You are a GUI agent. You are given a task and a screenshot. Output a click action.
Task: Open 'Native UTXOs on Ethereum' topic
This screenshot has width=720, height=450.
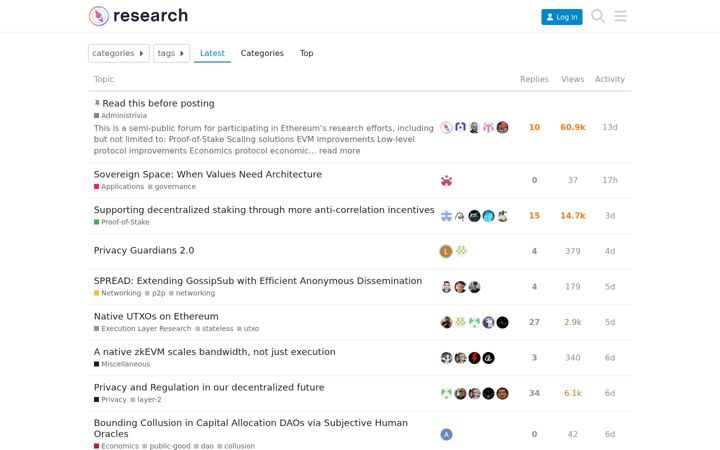click(156, 316)
